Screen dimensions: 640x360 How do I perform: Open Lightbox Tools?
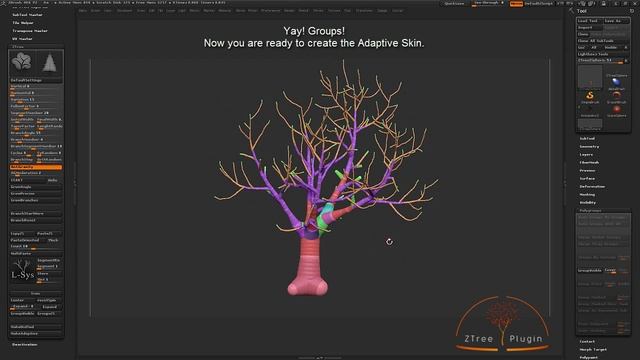(603, 54)
